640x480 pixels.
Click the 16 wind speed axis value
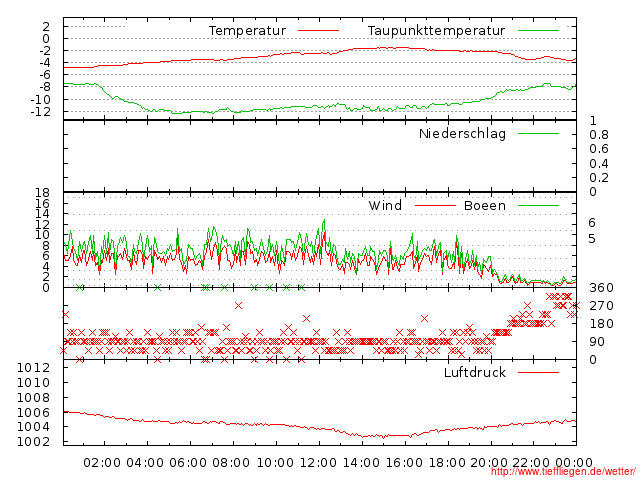coord(43,203)
